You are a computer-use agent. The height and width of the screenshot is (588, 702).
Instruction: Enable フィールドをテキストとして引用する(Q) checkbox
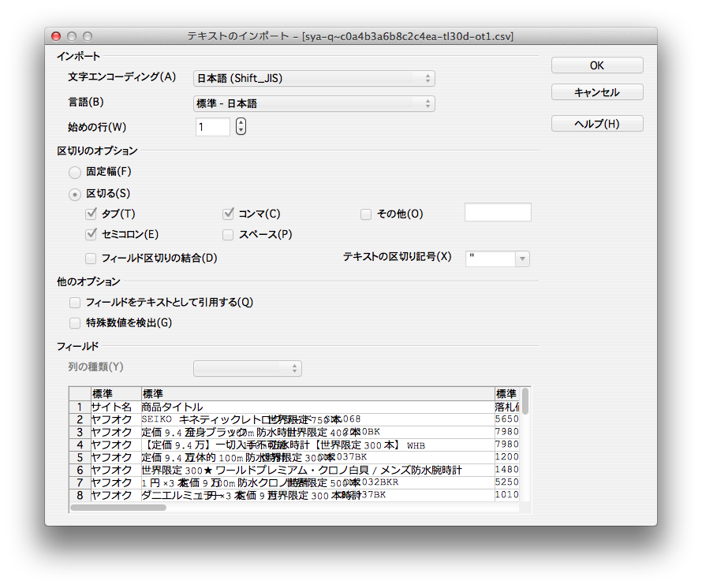[75, 303]
